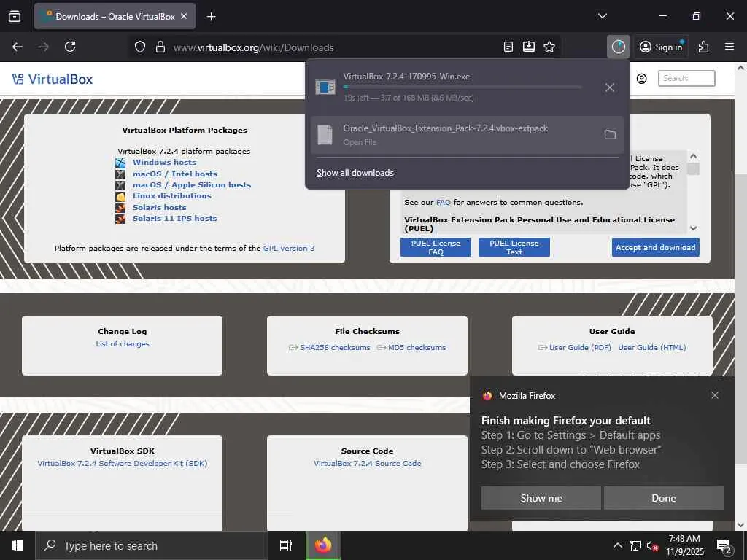Reload the current page
The image size is (747, 560).
[x=70, y=47]
